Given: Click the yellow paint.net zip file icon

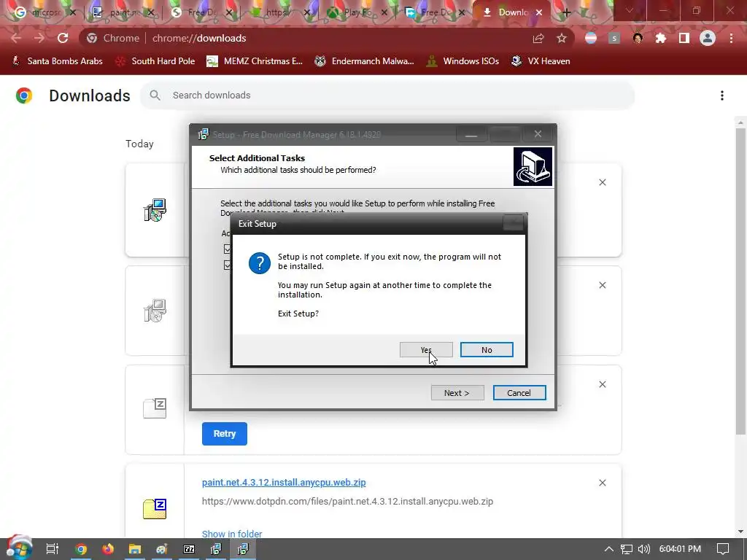Looking at the screenshot, I should pyautogui.click(x=155, y=508).
